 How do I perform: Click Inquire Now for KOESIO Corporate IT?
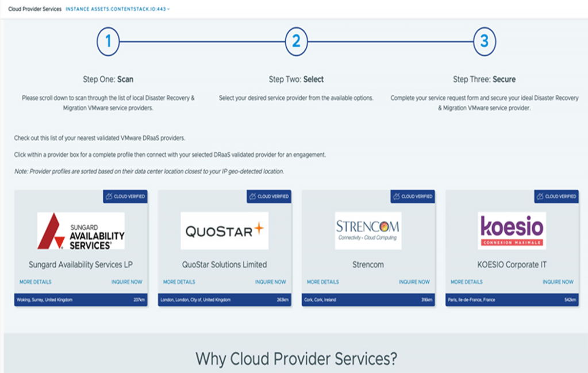click(x=558, y=282)
